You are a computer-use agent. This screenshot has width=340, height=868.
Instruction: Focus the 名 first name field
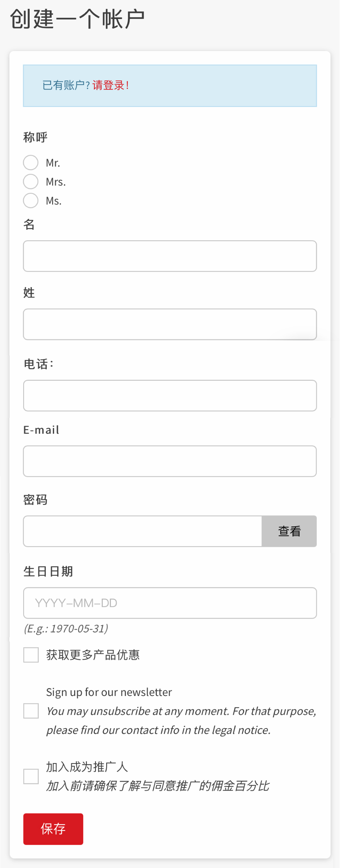coord(170,256)
